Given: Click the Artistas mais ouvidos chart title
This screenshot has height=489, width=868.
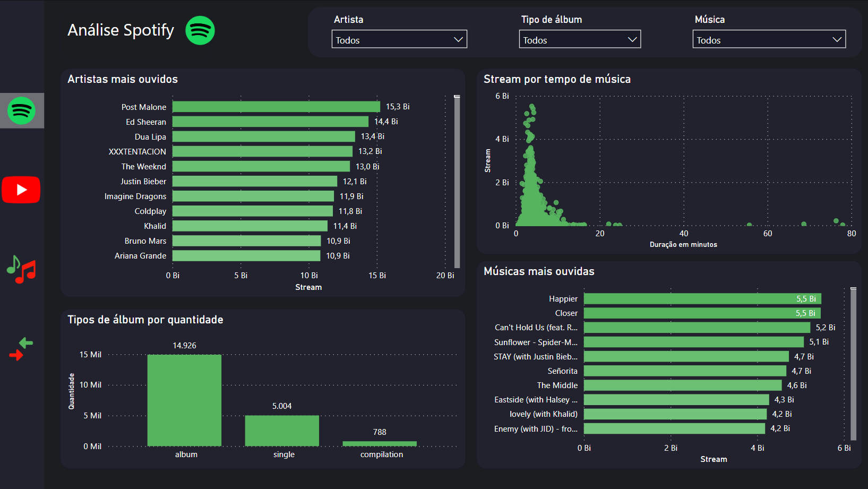Looking at the screenshot, I should [x=123, y=79].
